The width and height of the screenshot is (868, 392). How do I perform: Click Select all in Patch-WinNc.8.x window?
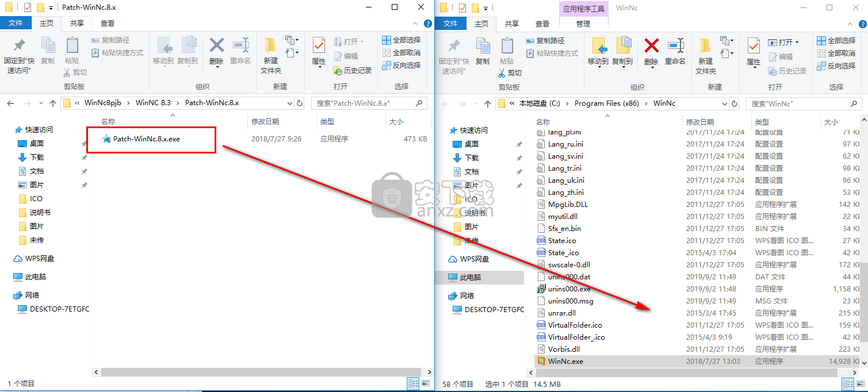pyautogui.click(x=401, y=40)
